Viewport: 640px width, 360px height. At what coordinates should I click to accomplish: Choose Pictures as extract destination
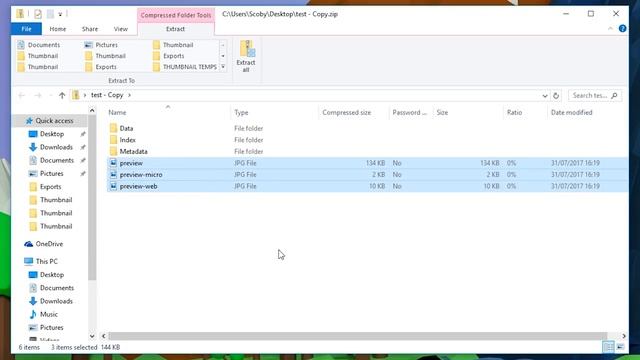(101, 45)
